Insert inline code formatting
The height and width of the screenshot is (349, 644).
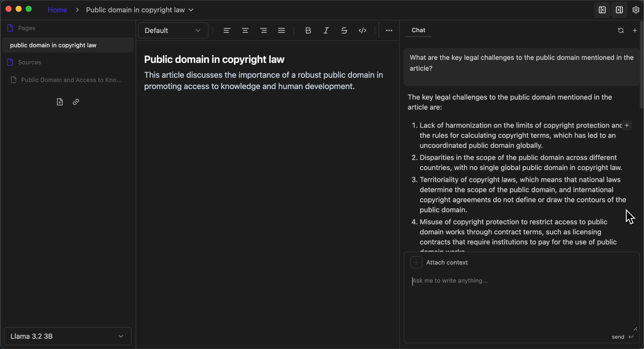coord(363,31)
